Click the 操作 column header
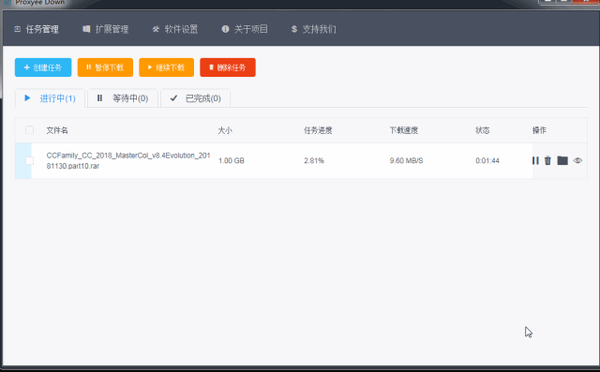600x372 pixels. click(539, 131)
